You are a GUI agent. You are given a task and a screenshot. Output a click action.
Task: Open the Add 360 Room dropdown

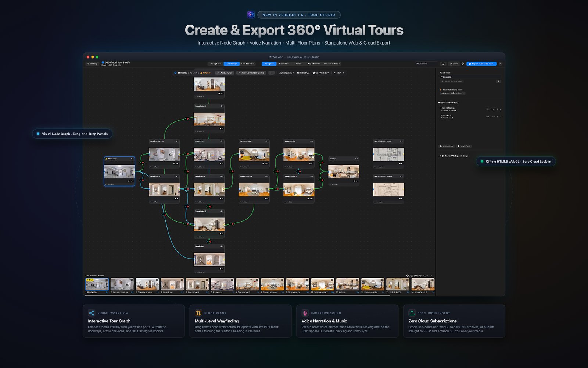click(416, 276)
